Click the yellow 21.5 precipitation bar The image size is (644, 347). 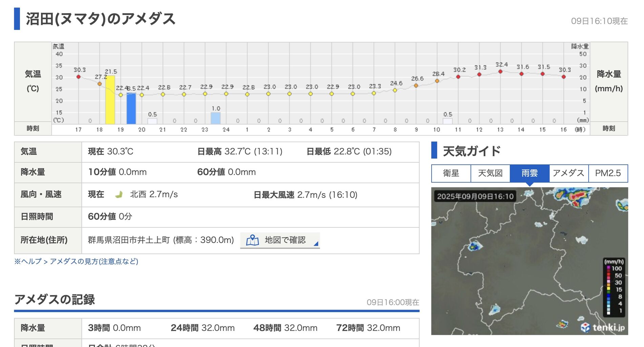tap(110, 100)
